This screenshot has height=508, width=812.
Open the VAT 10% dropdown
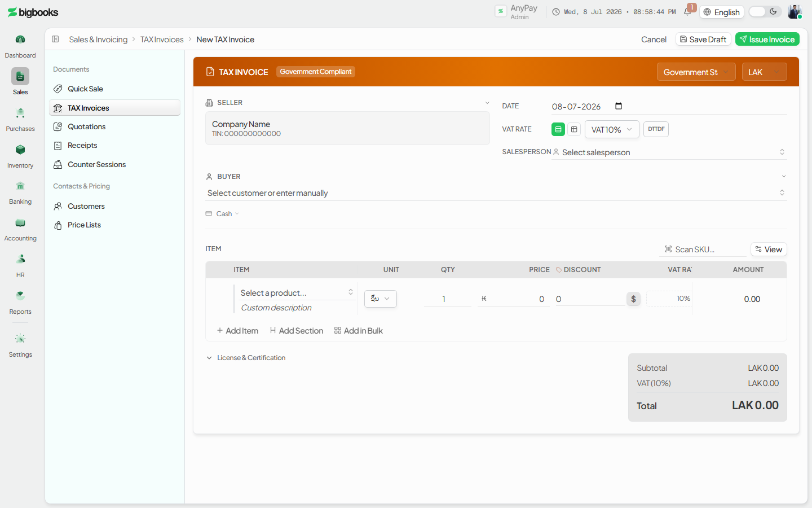612,129
